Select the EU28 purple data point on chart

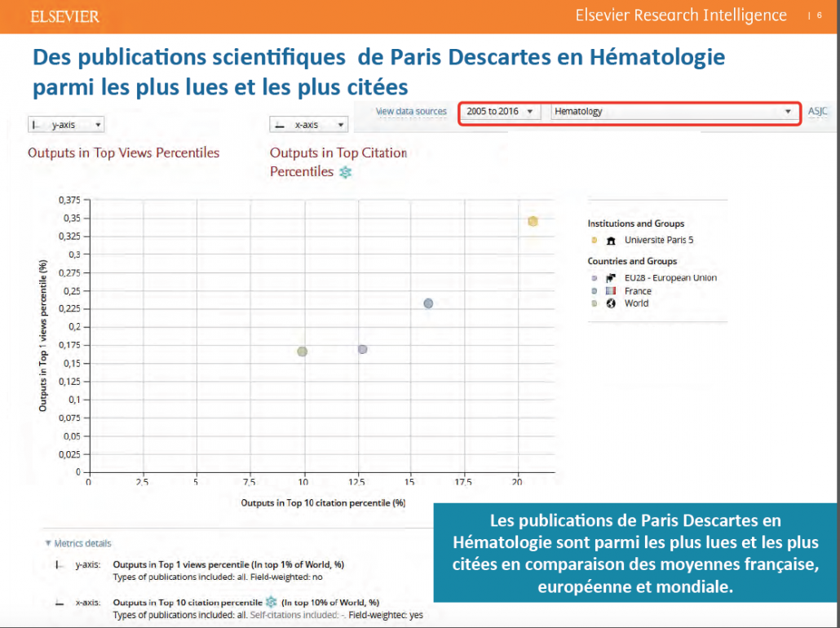363,349
